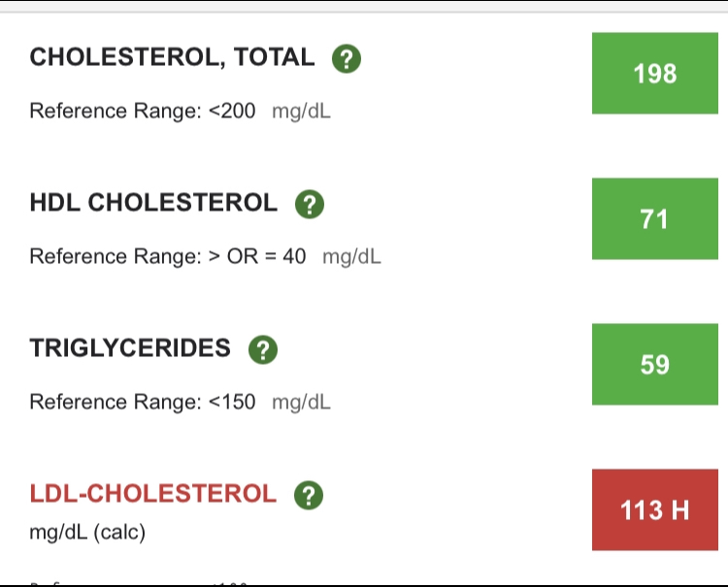Image resolution: width=728 pixels, height=587 pixels.
Task: Select the TRIGLYCERIDES test title
Action: pyautogui.click(x=130, y=348)
